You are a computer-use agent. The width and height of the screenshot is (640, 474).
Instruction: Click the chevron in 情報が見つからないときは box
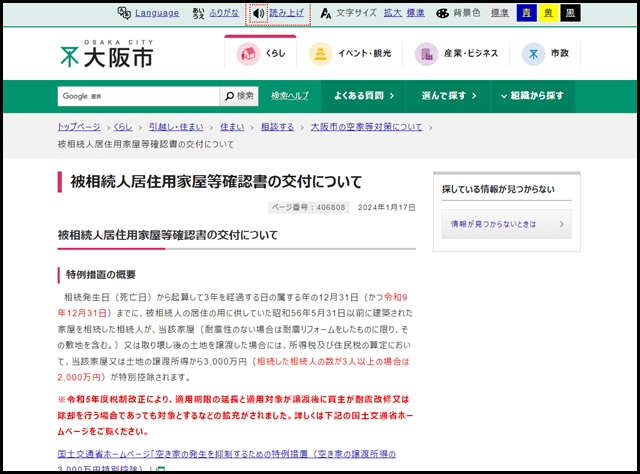[x=562, y=224]
